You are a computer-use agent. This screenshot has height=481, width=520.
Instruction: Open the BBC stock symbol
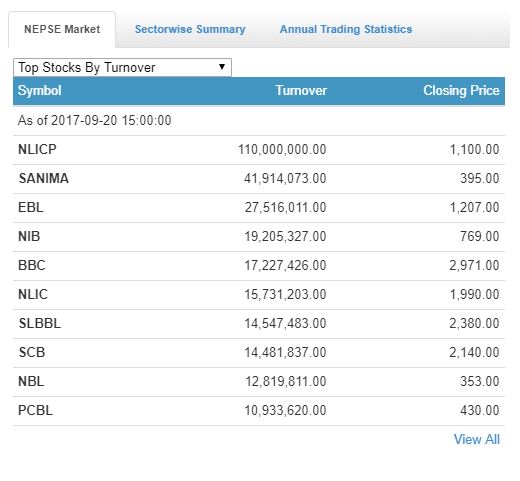32,265
